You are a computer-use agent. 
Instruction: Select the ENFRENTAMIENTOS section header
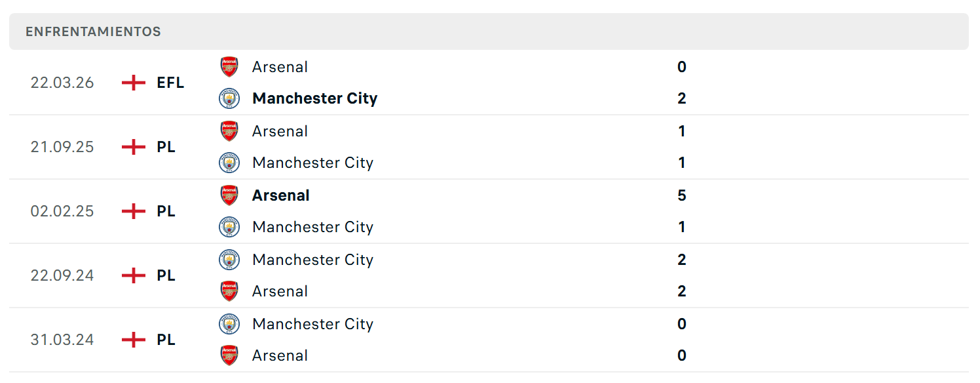coord(489,31)
